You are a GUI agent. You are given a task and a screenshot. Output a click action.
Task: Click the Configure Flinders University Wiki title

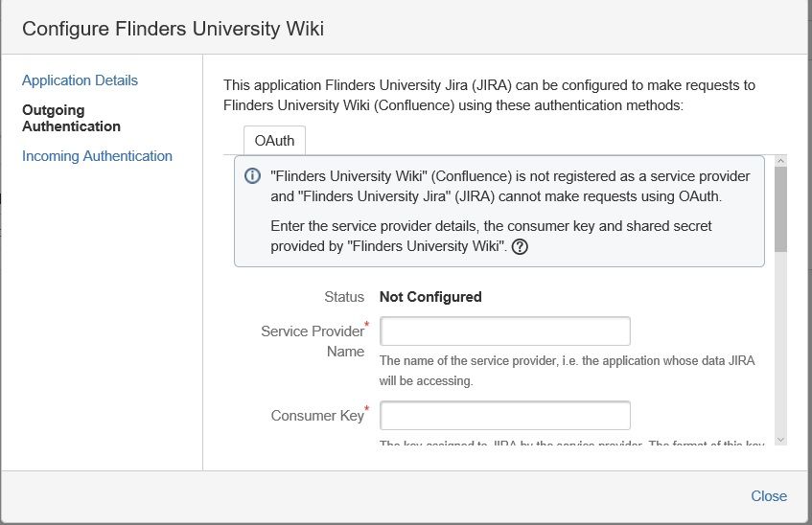coord(173,29)
